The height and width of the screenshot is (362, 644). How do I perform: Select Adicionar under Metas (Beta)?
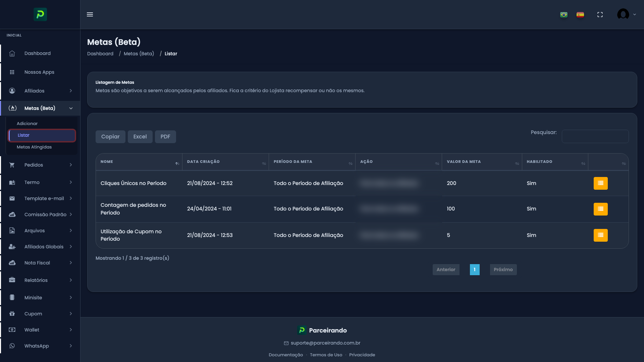[x=27, y=124]
